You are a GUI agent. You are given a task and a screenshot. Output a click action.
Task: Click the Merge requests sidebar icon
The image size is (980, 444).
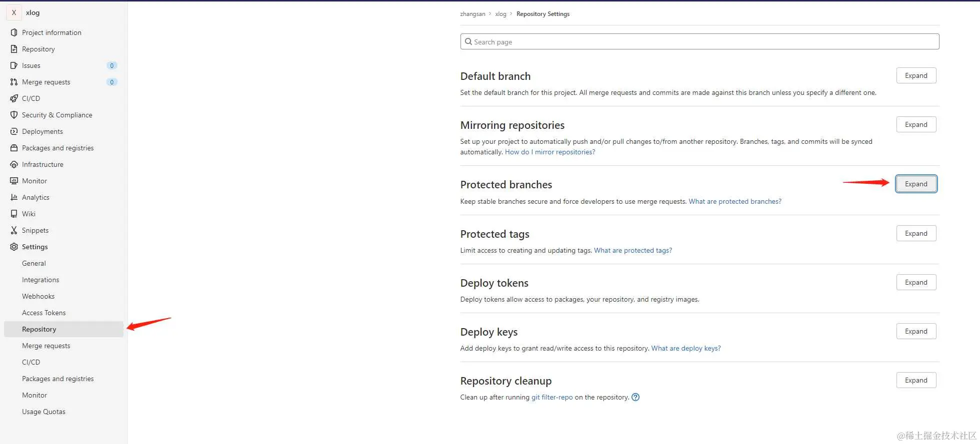(14, 82)
